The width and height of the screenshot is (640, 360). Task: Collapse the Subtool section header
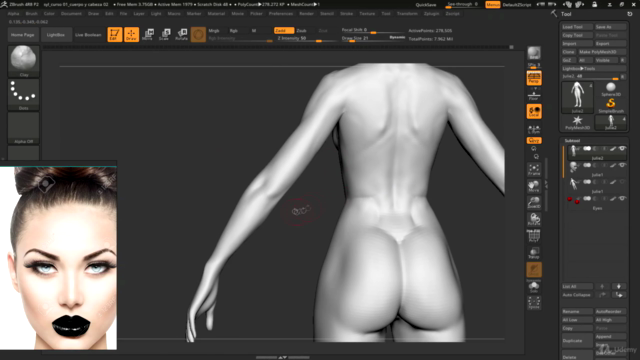tap(572, 140)
